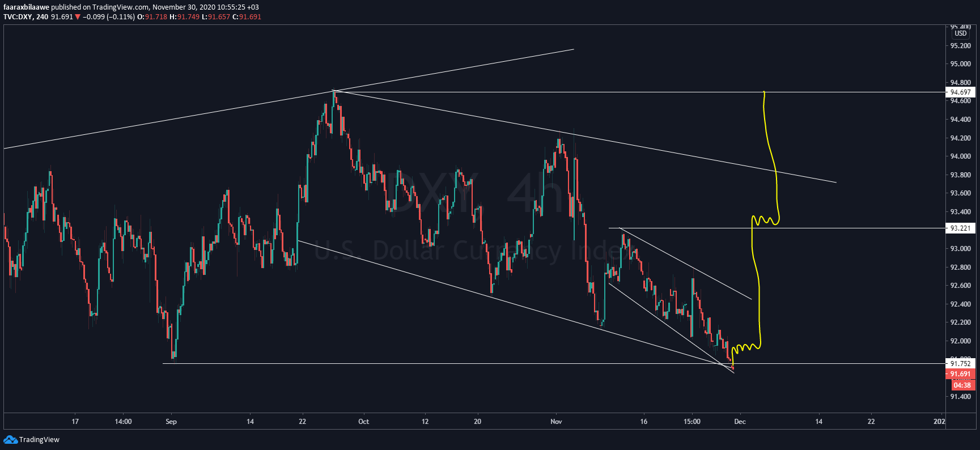The height and width of the screenshot is (450, 980).
Task: Click the 91.400 price axis value
Action: coord(960,397)
